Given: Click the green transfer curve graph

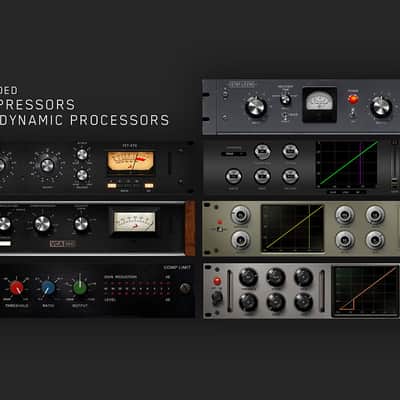Looking at the screenshot, I should tap(348, 165).
